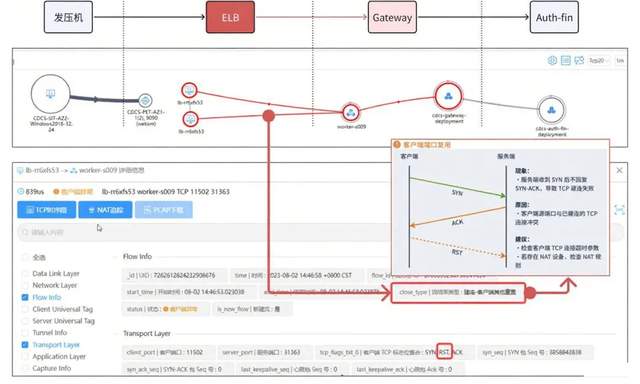Click the clock icon next to 839us
The height and width of the screenshot is (384, 640).
(x=21, y=191)
